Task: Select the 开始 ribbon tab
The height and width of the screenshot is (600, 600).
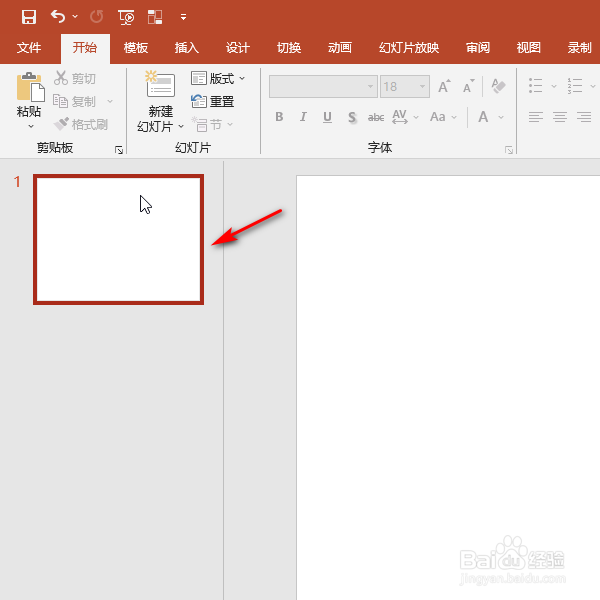Action: click(85, 48)
